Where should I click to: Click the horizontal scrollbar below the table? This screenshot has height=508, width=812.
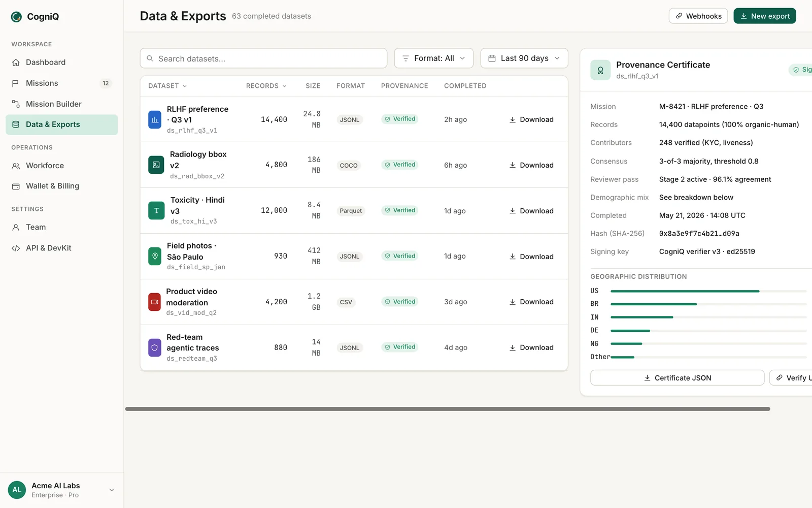pyautogui.click(x=448, y=409)
